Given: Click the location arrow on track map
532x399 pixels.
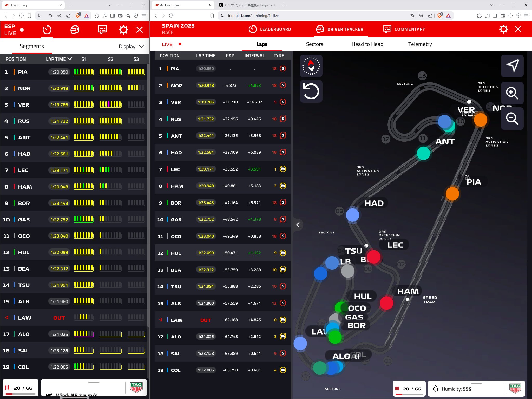Looking at the screenshot, I should pyautogui.click(x=512, y=66).
